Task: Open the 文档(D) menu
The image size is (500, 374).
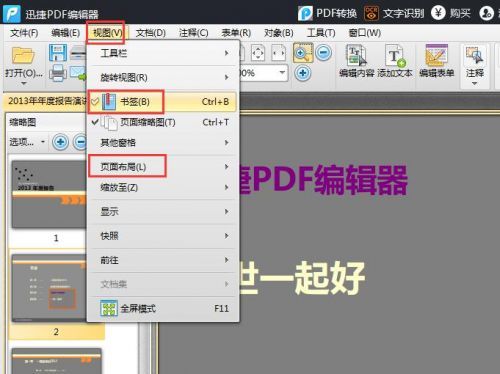Action: pyautogui.click(x=151, y=33)
